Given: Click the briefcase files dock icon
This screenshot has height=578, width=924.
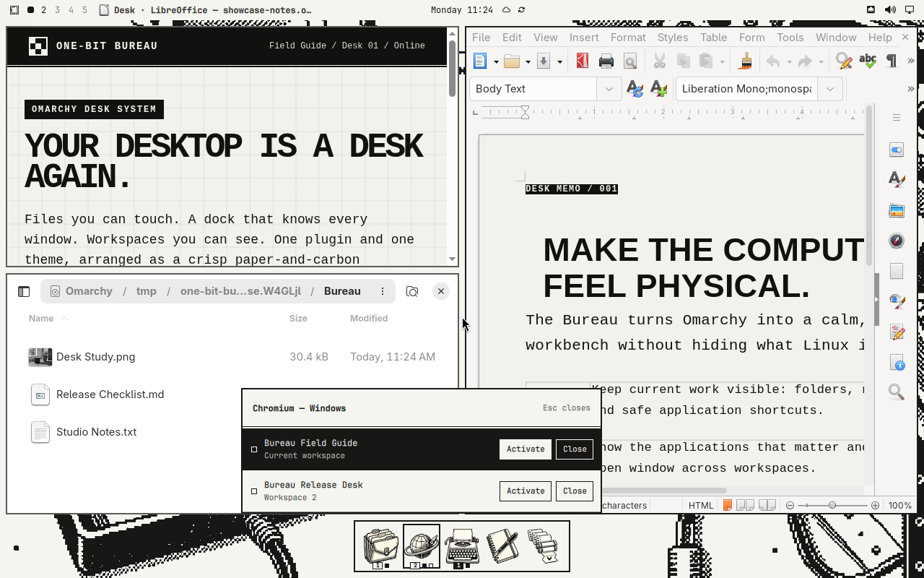Looking at the screenshot, I should tap(381, 546).
